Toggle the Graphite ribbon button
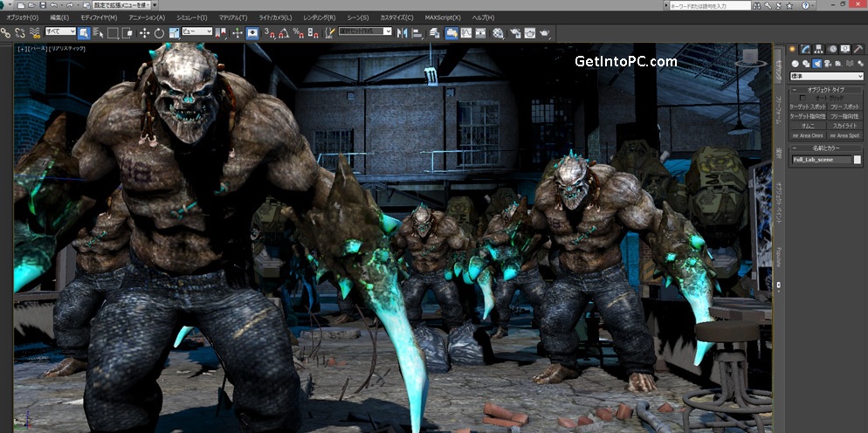Screen dimensions: 868x433 click(451, 33)
